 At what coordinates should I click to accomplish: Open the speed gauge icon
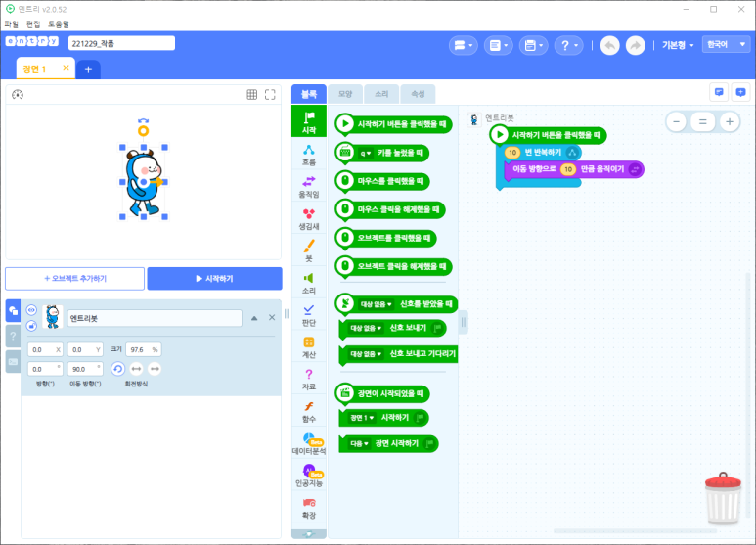18,95
